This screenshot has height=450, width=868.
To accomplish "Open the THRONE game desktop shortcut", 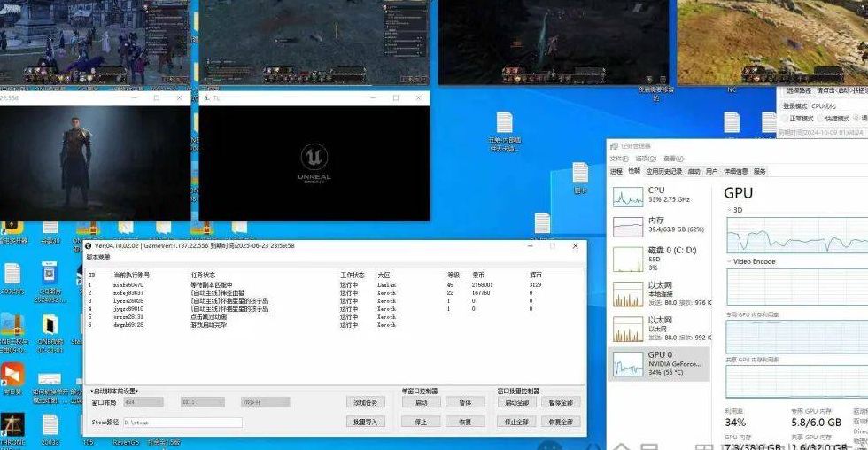I will (12, 427).
